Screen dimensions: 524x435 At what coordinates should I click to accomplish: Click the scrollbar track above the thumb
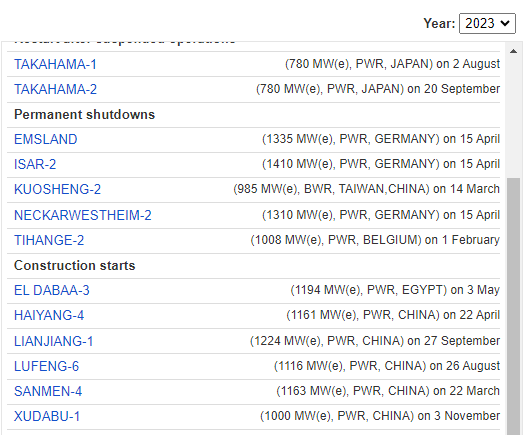pos(514,118)
